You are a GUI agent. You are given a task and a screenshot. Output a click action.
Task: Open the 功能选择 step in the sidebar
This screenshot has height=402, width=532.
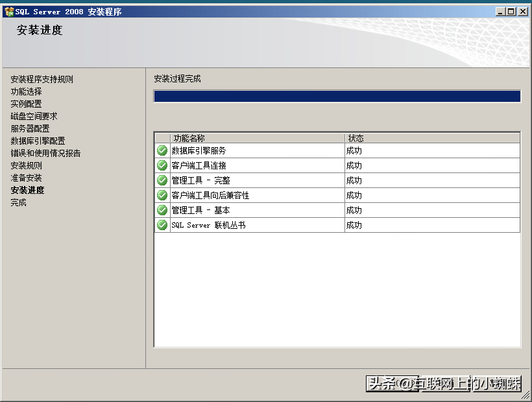click(26, 91)
